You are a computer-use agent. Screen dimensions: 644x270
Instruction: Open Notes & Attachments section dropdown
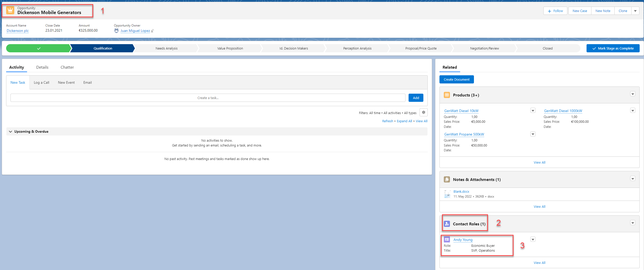[633, 178]
